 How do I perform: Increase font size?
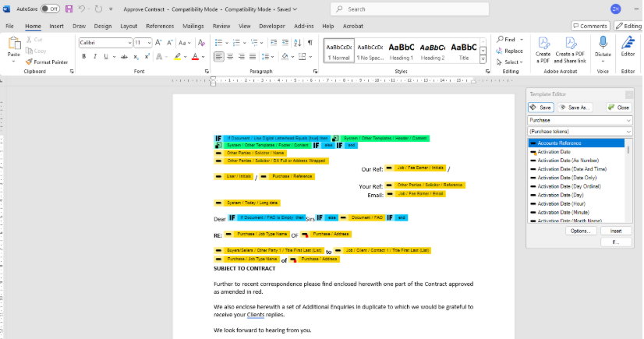tap(158, 43)
